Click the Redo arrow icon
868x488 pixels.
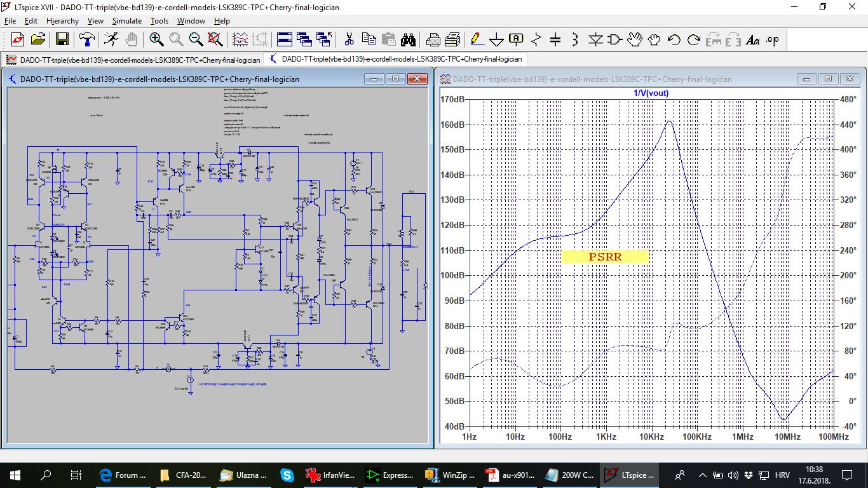coord(694,39)
